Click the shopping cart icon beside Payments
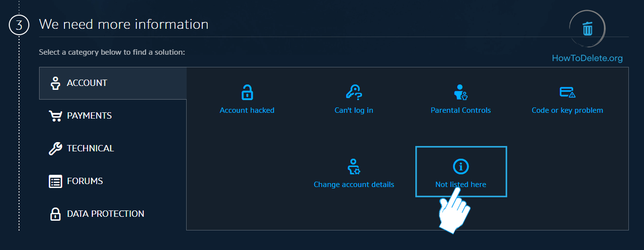 coord(55,116)
